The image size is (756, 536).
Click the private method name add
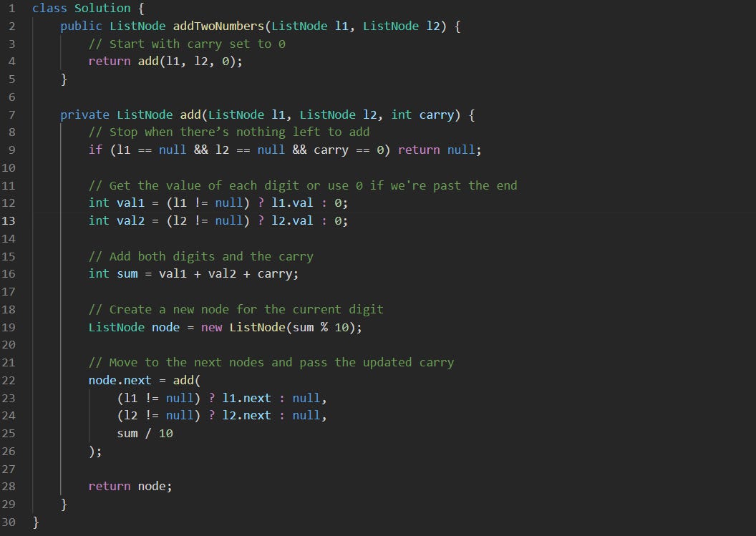(x=188, y=114)
